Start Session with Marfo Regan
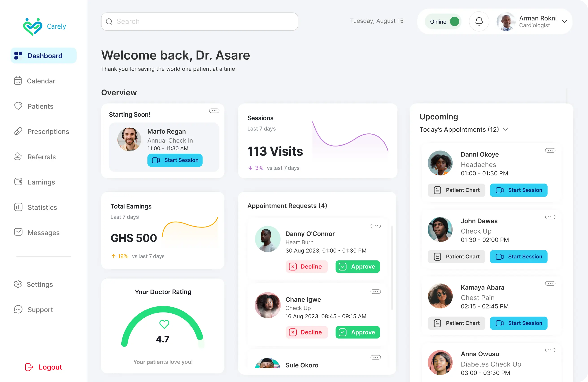Image resolution: width=588 pixels, height=382 pixels. click(175, 160)
